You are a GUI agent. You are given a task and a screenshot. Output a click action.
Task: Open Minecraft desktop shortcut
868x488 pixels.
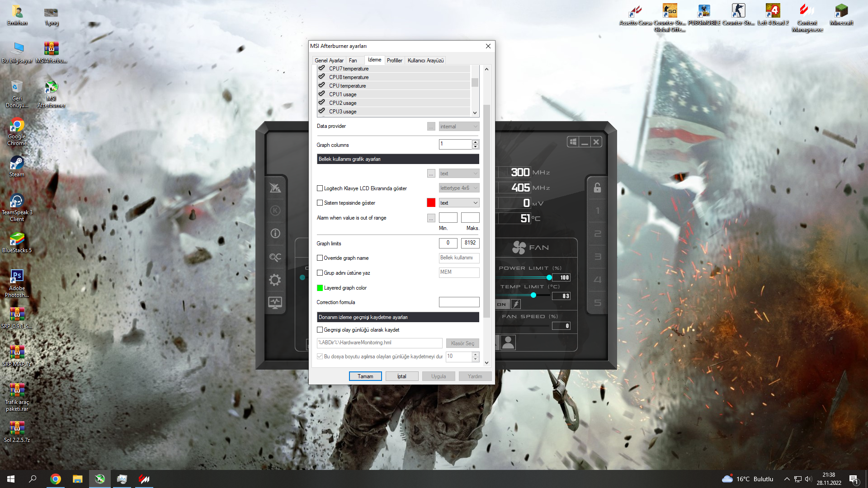(841, 14)
